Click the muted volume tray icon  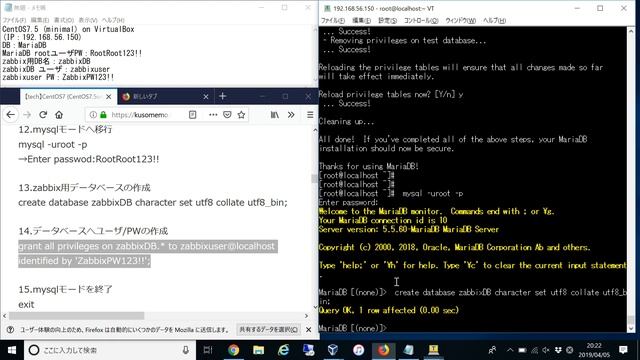546,350
